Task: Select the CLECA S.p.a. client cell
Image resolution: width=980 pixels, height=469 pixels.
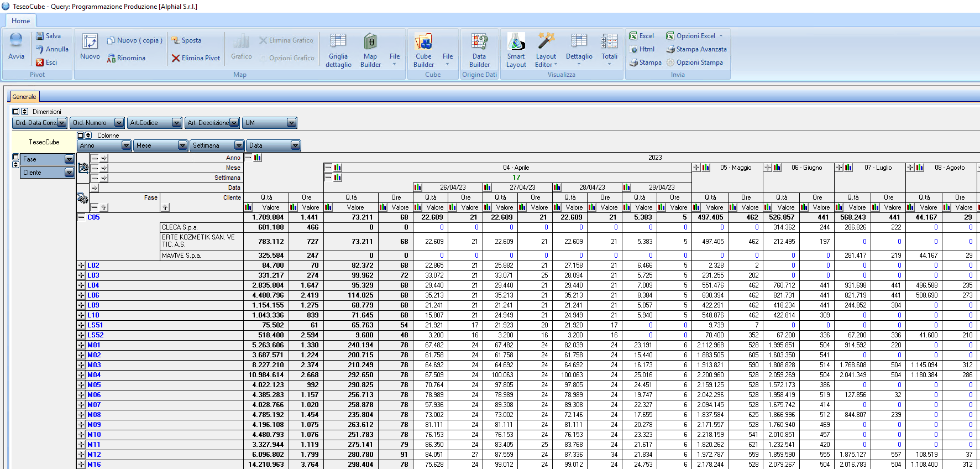Action: point(202,227)
